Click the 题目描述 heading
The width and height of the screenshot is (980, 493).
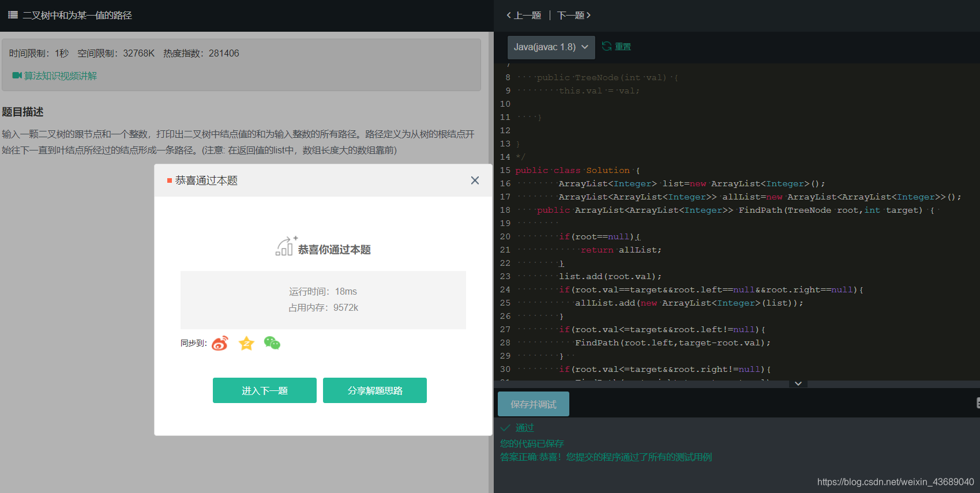click(x=22, y=112)
